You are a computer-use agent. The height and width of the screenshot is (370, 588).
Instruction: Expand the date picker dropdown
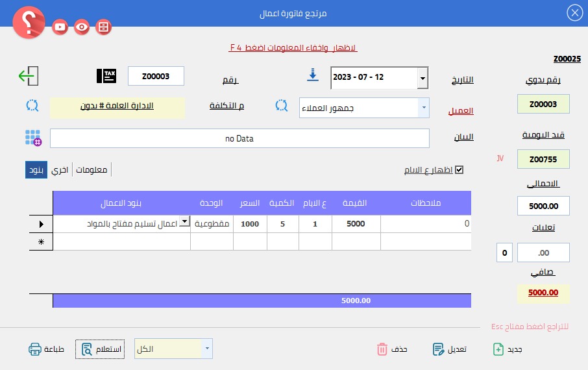[423, 78]
